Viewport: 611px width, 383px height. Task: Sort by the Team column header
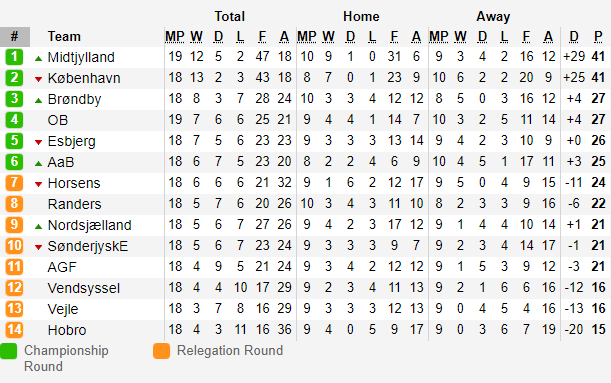point(64,36)
